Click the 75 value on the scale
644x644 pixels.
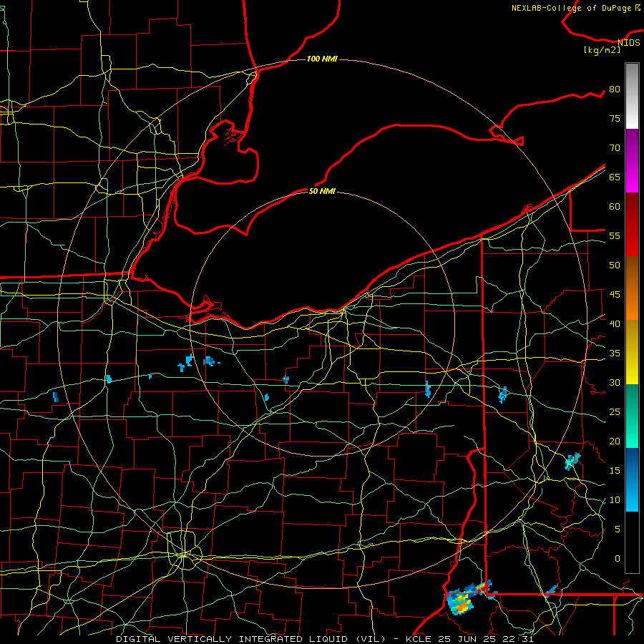(x=615, y=118)
